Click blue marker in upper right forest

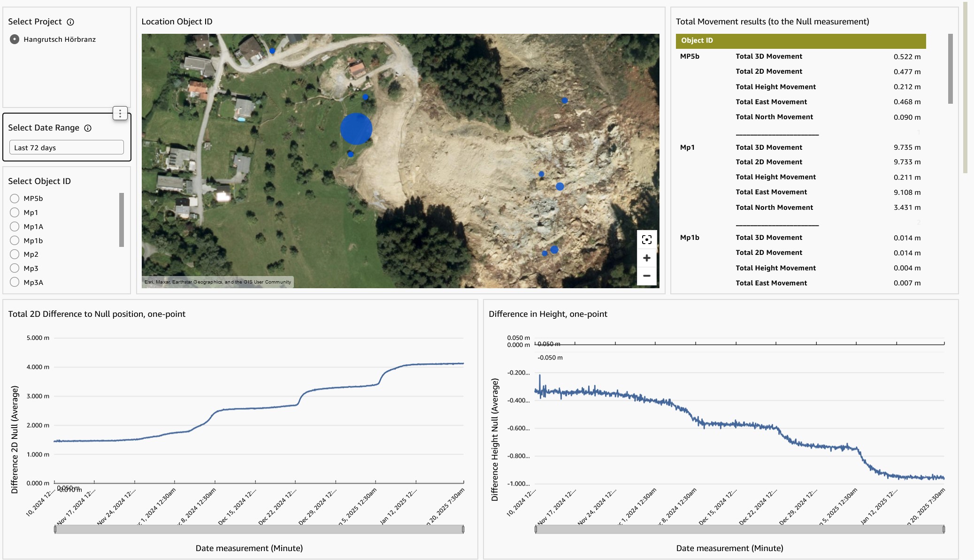[565, 100]
